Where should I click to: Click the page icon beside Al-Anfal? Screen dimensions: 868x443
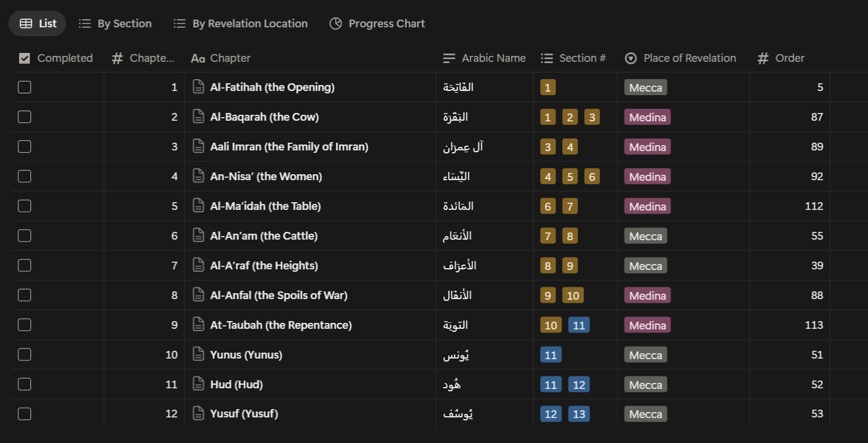click(199, 296)
